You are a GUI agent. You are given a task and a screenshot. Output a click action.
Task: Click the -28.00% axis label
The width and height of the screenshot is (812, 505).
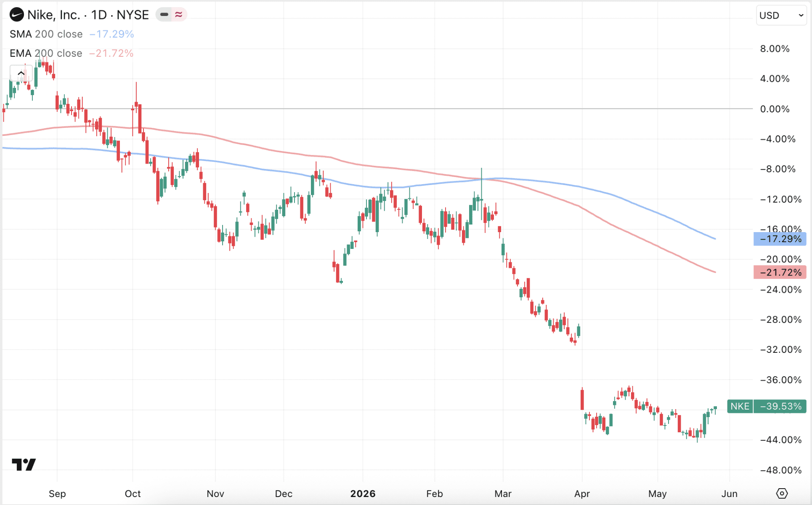(x=780, y=320)
